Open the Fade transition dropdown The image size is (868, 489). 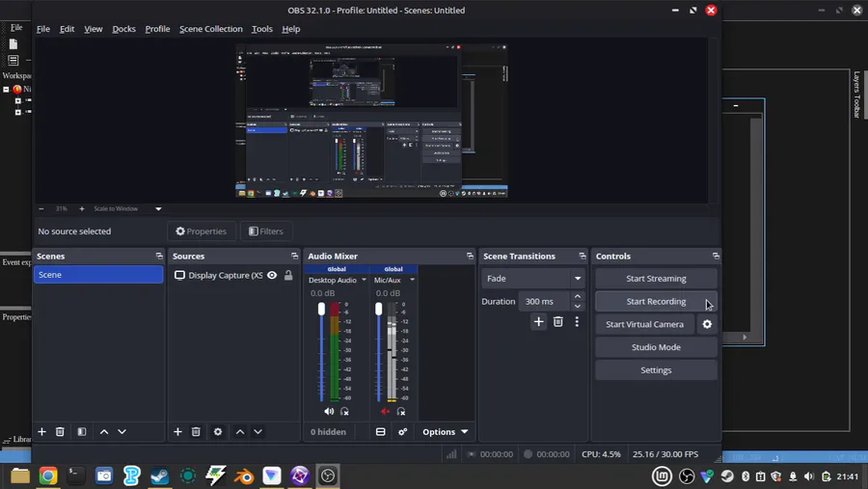pos(533,279)
